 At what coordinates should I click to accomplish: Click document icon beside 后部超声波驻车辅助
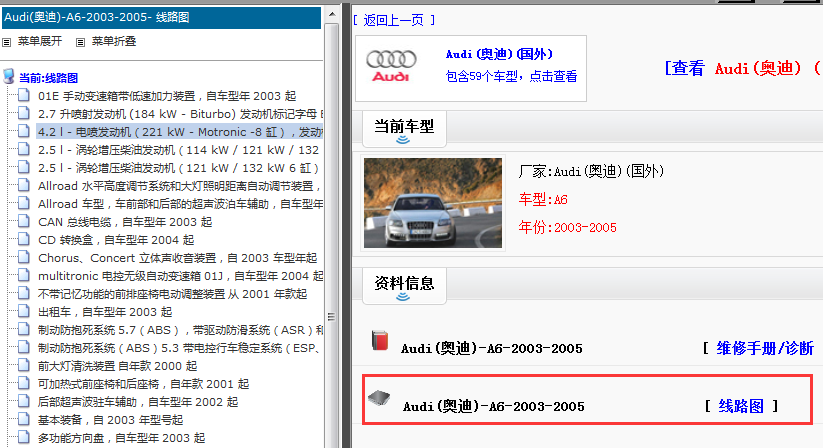tap(24, 401)
